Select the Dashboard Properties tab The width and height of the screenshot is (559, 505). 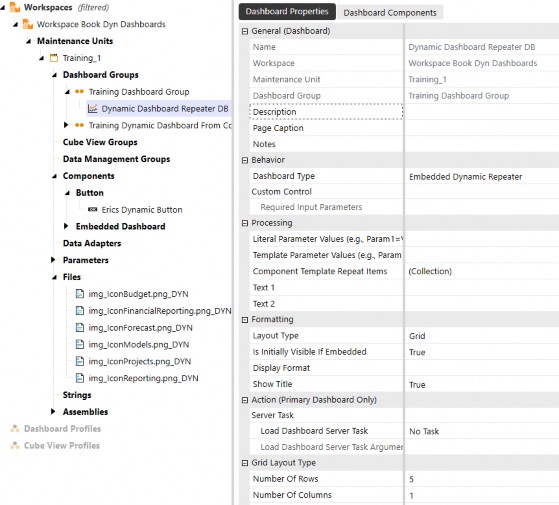287,11
